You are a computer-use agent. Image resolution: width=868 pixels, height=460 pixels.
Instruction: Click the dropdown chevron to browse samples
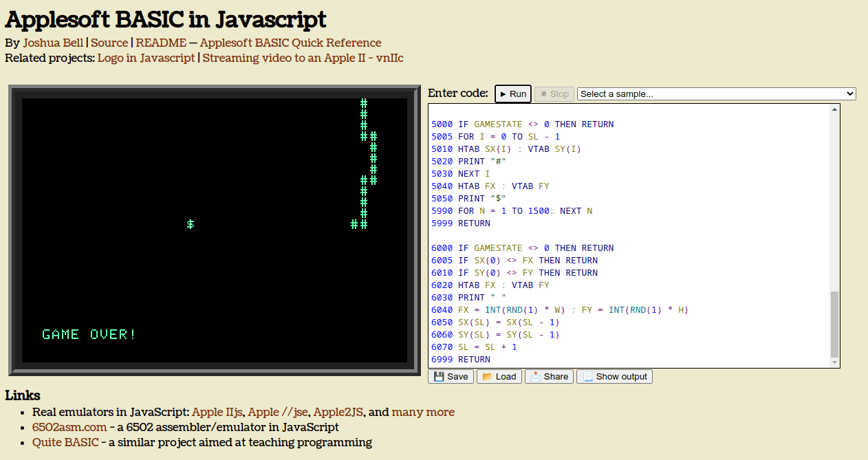[x=849, y=94]
